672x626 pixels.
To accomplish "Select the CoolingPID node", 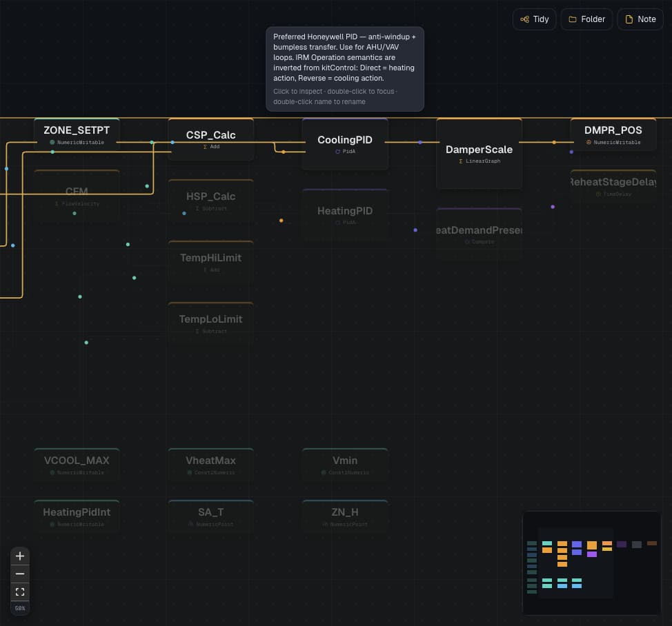I will tap(345, 144).
